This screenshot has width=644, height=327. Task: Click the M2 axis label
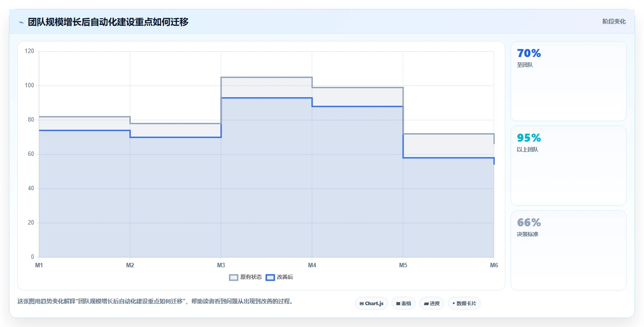click(130, 266)
